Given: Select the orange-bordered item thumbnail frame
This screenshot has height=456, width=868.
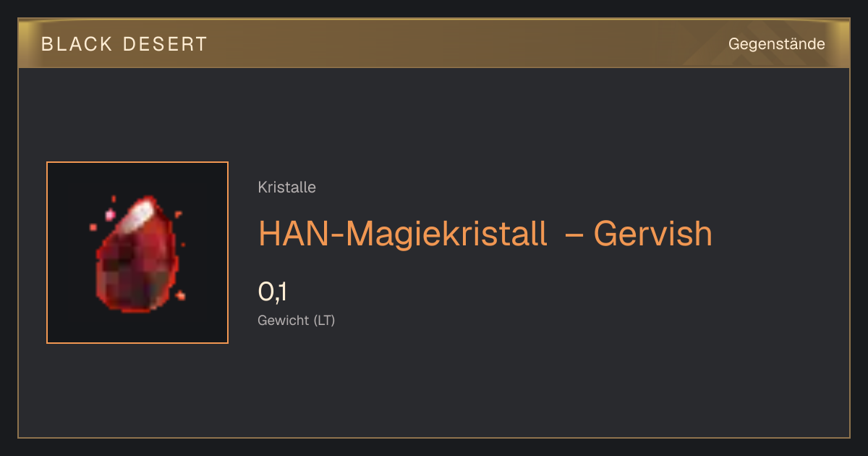Looking at the screenshot, I should (x=137, y=253).
